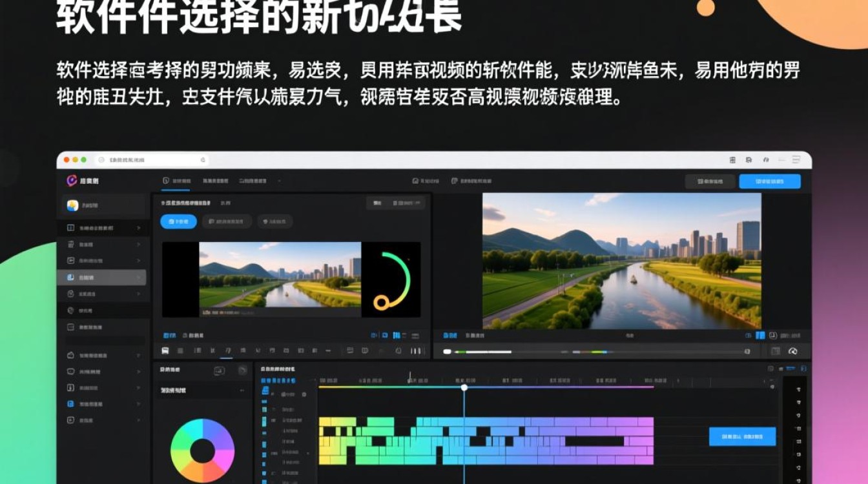Screen dimensions: 868x484
Task: Click the blue button at the timeline's right side
Action: 742,437
